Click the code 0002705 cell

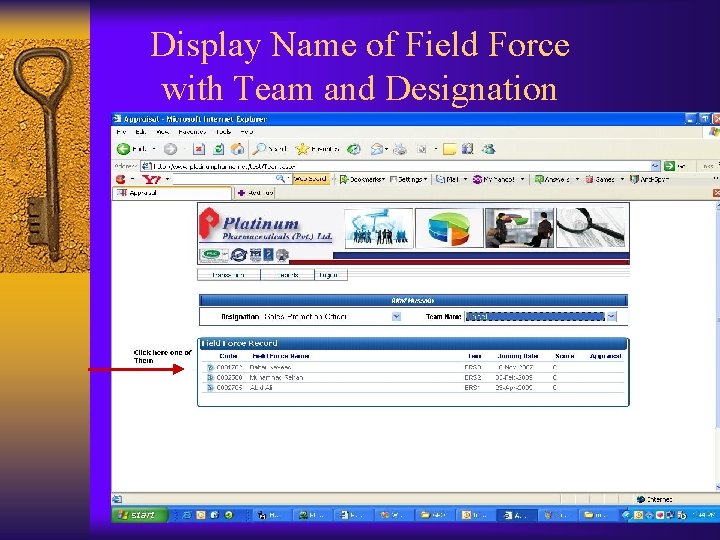point(229,388)
